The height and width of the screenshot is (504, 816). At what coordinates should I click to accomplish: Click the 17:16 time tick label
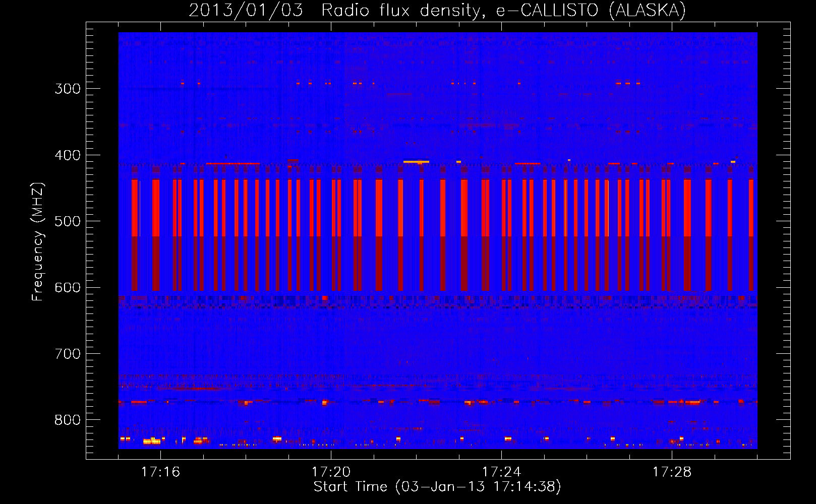(160, 472)
